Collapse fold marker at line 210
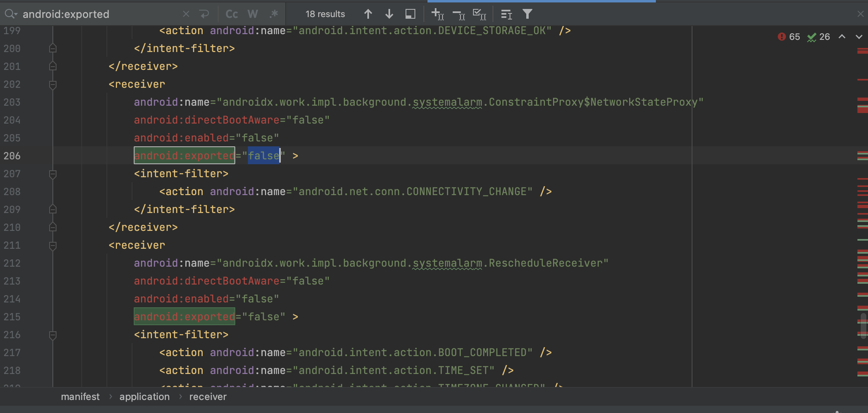This screenshot has width=868, height=413. click(52, 227)
